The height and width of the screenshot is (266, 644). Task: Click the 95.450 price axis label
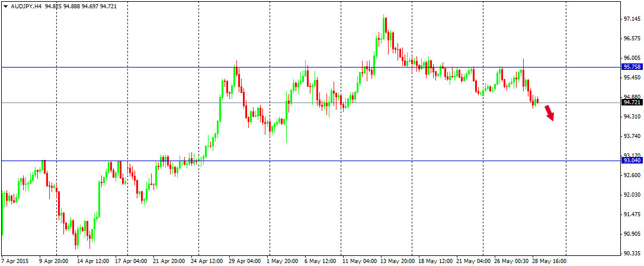(632, 77)
